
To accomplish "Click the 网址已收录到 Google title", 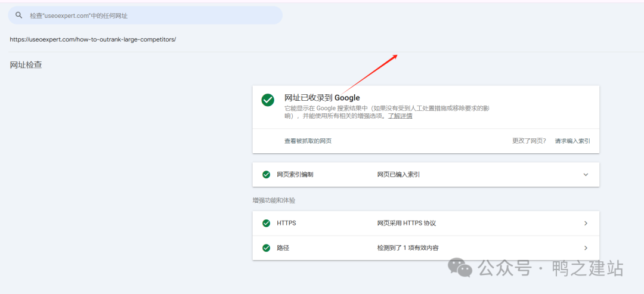I will pyautogui.click(x=322, y=98).
